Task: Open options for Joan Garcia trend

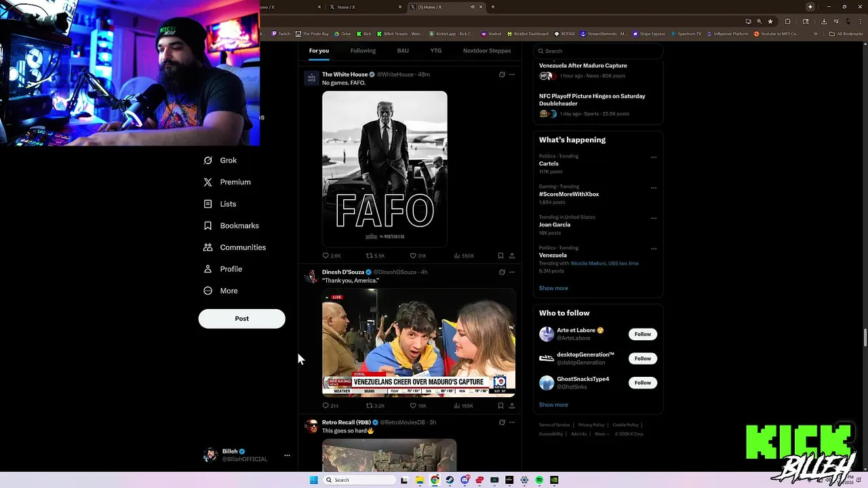Action: click(x=654, y=218)
